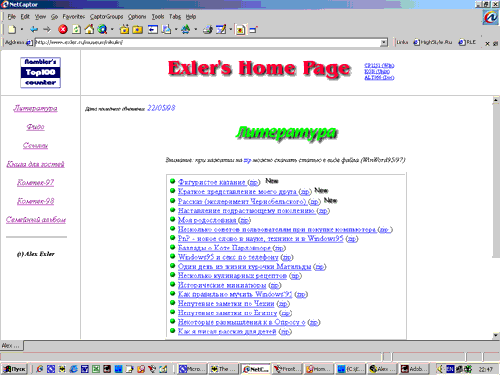Create new blank tab with page icon
This screenshot has width=500, height=375.
12,30
